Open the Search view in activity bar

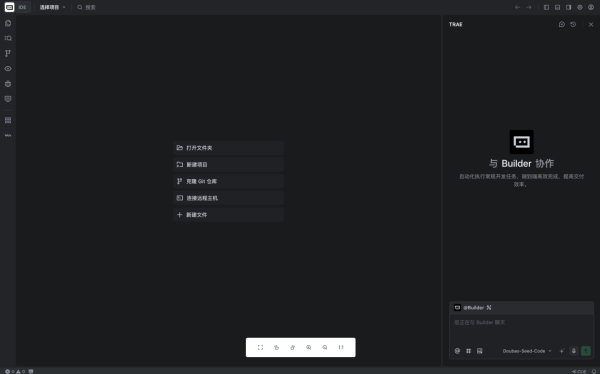pos(8,38)
